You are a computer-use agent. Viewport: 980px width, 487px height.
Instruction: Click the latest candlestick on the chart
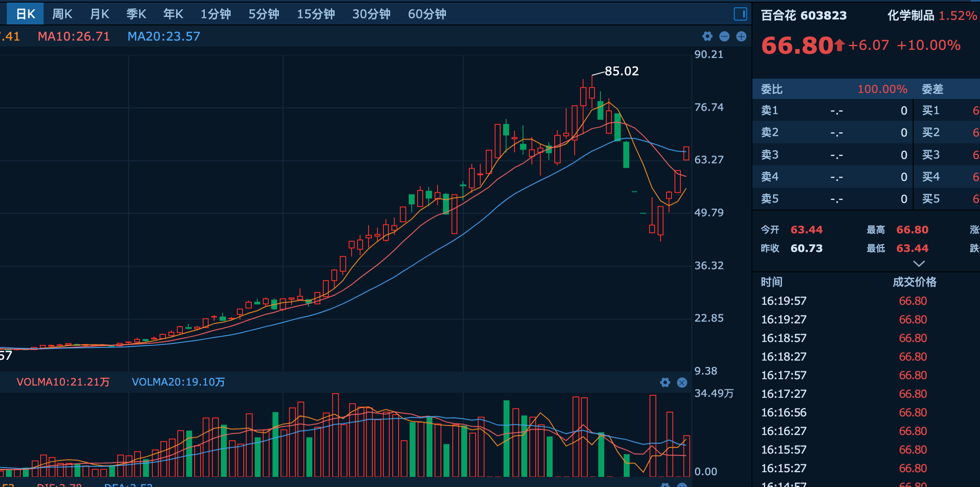686,153
